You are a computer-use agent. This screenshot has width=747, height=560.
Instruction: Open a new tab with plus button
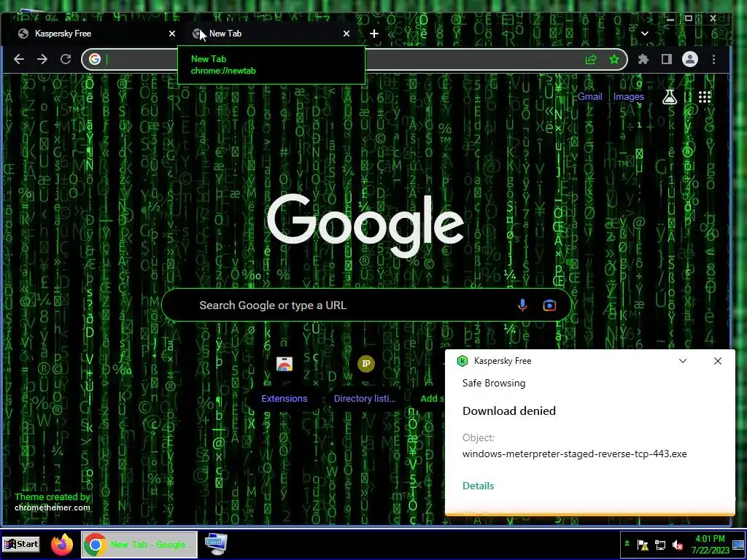pos(374,34)
